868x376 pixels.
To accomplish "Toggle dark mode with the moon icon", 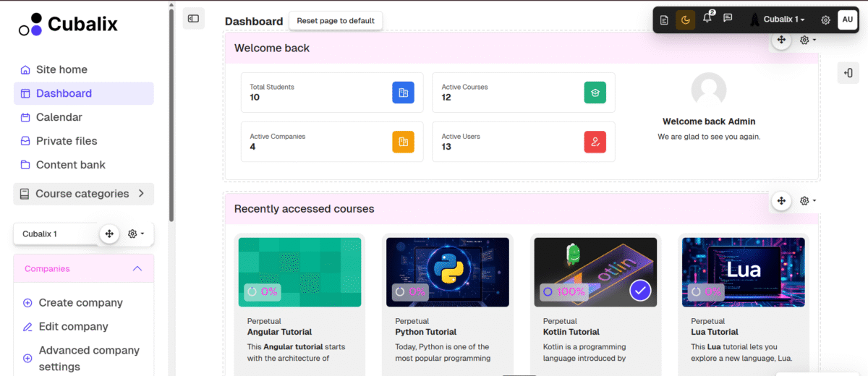I will click(686, 20).
